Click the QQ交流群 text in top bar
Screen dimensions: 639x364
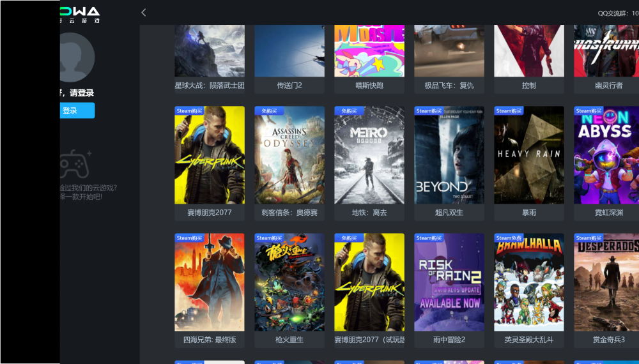point(618,13)
